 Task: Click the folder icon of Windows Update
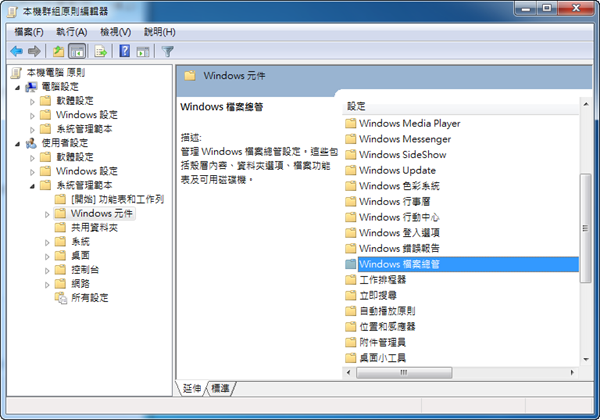click(351, 170)
